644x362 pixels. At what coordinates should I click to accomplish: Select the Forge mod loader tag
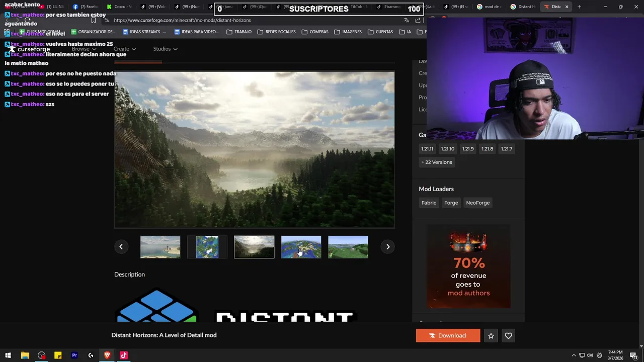pos(451,203)
